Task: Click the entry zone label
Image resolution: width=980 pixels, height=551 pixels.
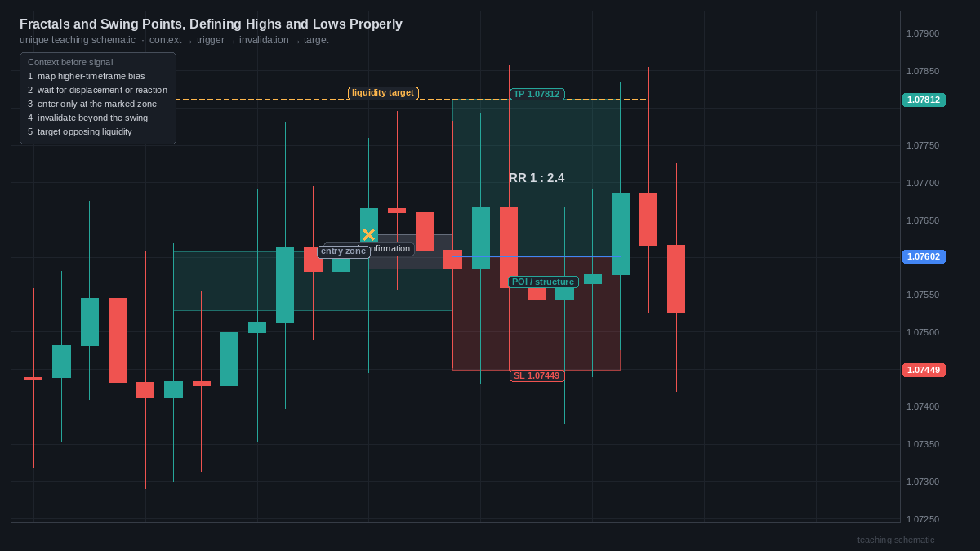Action: [344, 251]
